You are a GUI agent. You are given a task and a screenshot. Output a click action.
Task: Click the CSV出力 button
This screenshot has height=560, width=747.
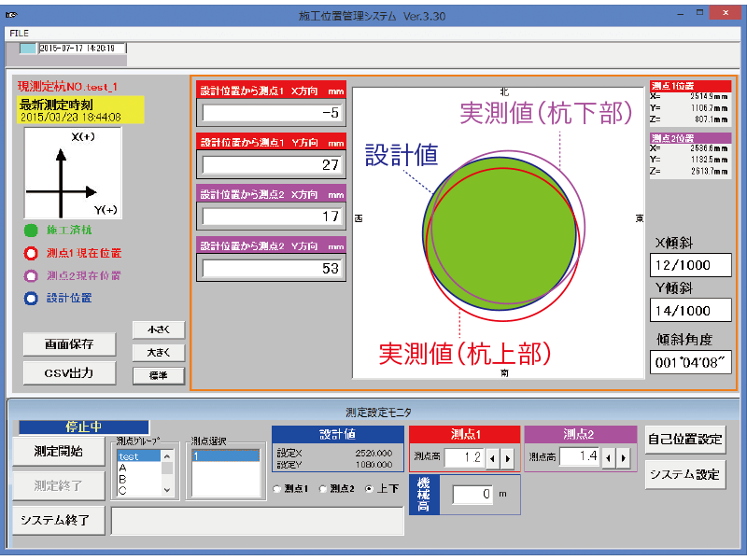coord(69,372)
